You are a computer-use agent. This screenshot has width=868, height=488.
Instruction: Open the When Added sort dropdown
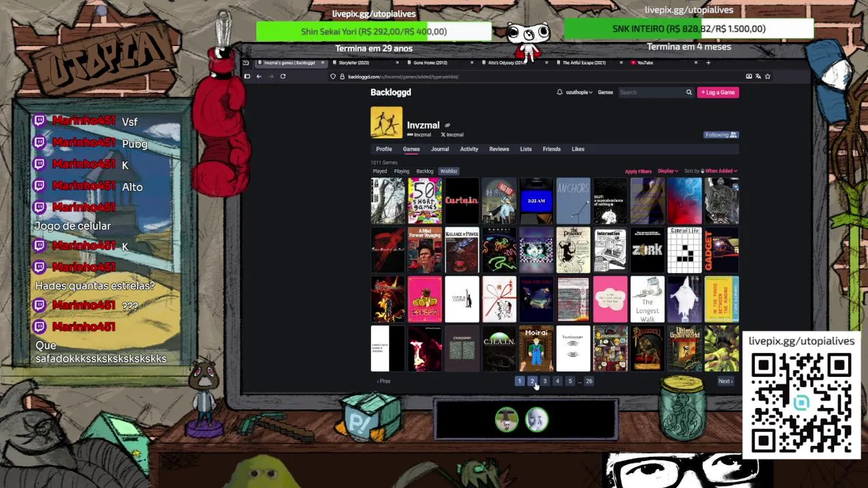click(x=721, y=171)
